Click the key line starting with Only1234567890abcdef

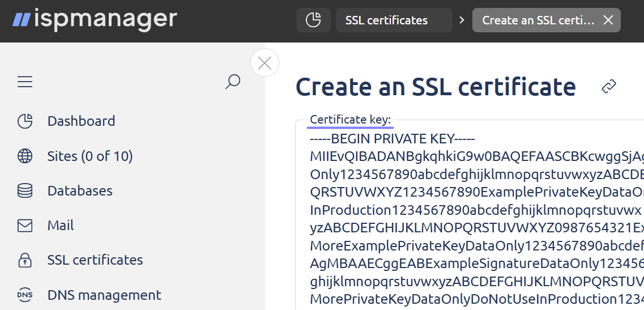[477, 175]
